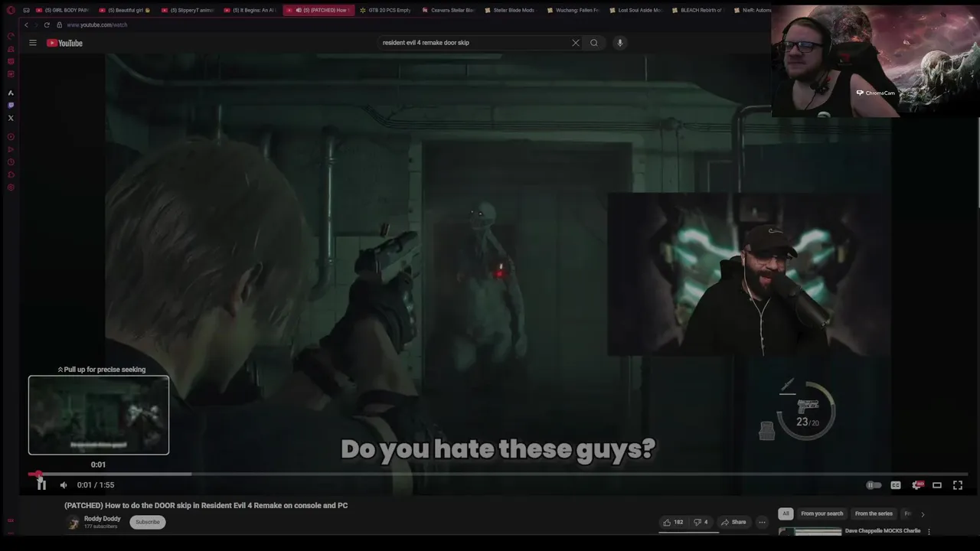This screenshot has height=551, width=980.
Task: Enter fullscreen mode in the player
Action: click(x=958, y=485)
